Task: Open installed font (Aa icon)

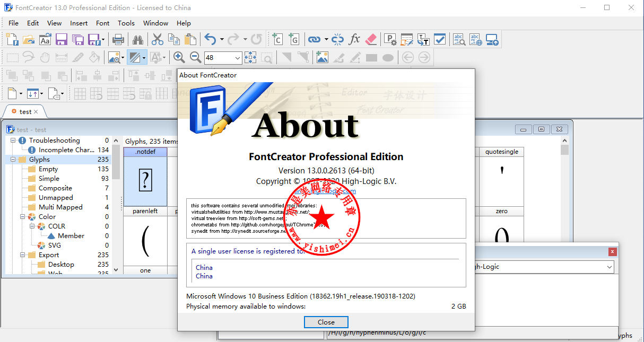Action: point(45,39)
